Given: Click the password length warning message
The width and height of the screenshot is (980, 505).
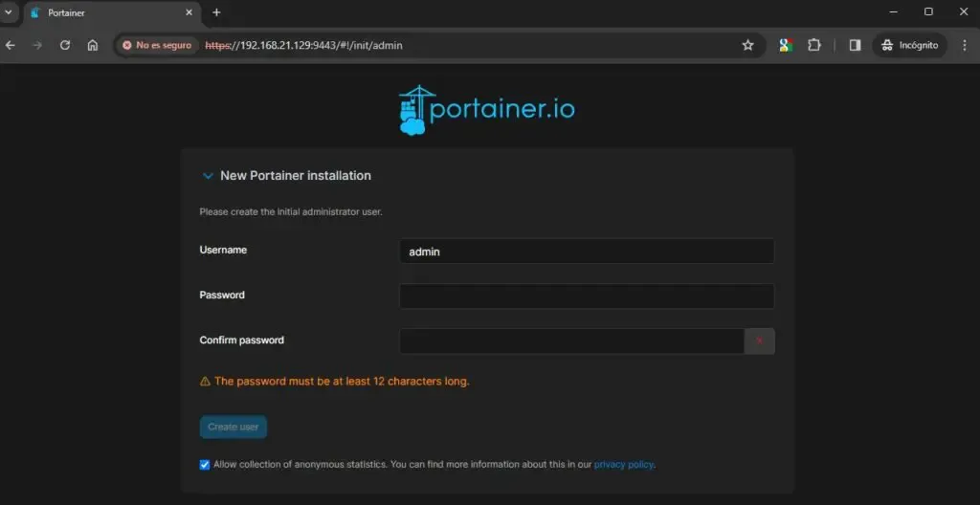Looking at the screenshot, I should (x=342, y=382).
